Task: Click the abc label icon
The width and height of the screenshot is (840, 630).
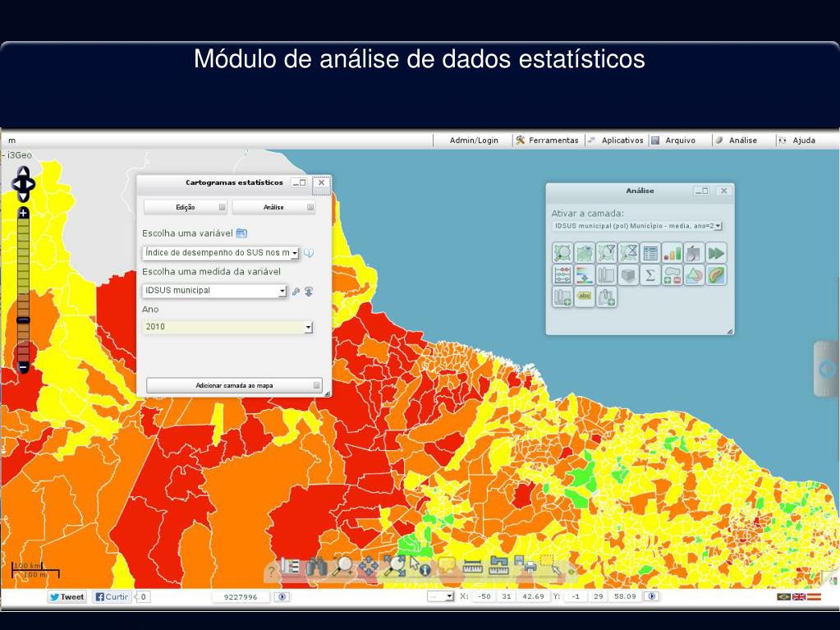Action: pos(585,297)
